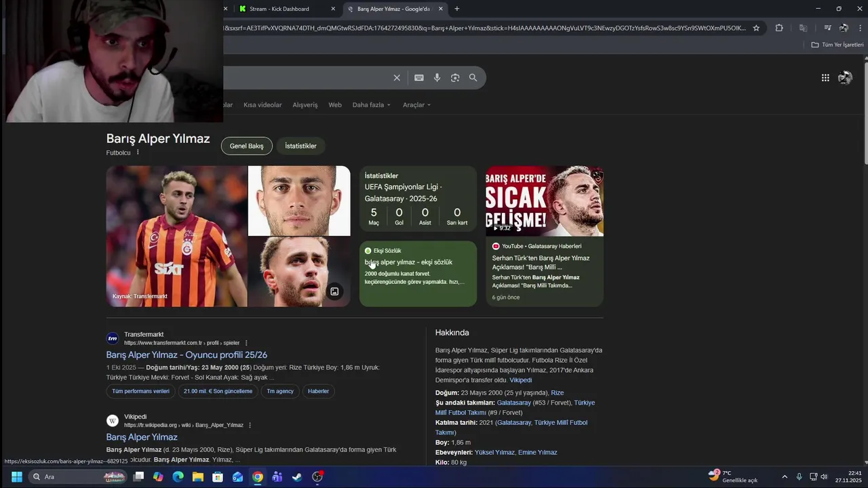The image size is (868, 488).
Task: Open the Google account avatar
Action: pyautogui.click(x=845, y=78)
